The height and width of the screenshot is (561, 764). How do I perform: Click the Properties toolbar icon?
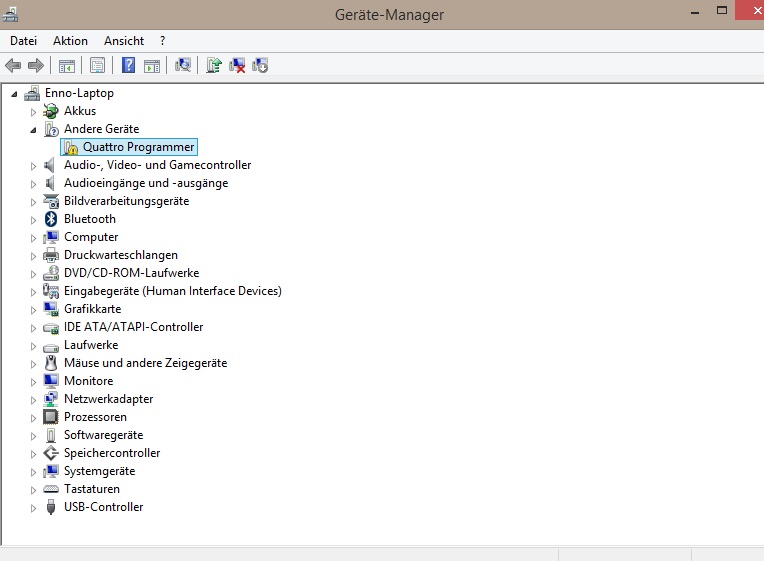(x=97, y=66)
